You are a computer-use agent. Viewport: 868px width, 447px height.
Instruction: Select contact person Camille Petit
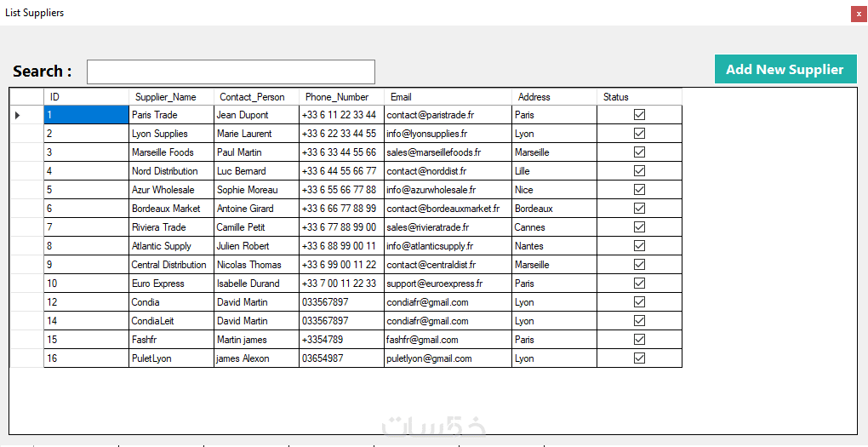[x=257, y=227]
